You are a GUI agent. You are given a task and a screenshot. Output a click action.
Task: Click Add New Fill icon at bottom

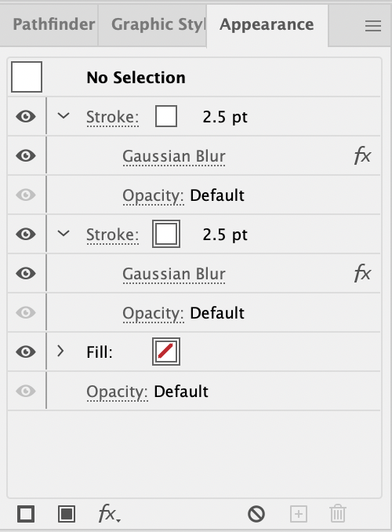tap(67, 514)
